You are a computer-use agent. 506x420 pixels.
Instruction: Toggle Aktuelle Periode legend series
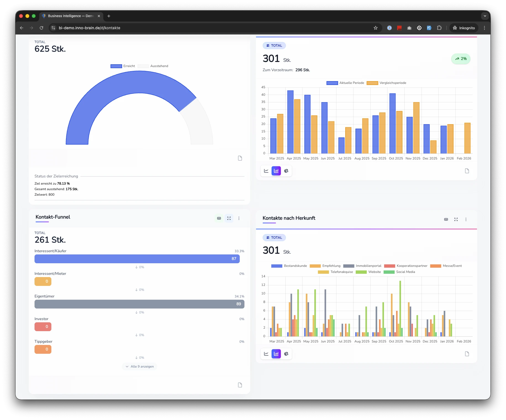tap(345, 83)
